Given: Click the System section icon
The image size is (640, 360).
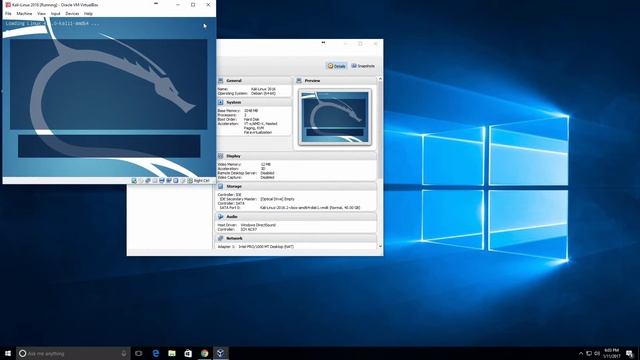Looking at the screenshot, I should [221, 102].
